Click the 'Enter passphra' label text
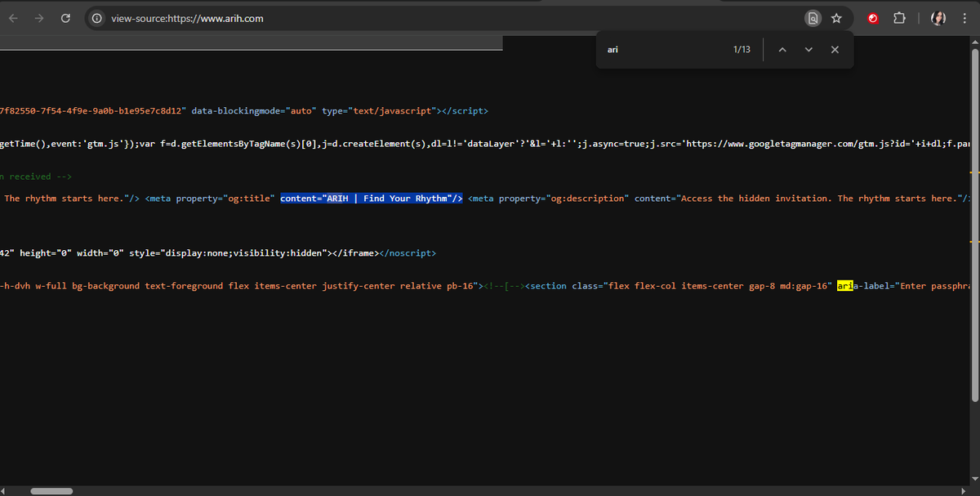The image size is (980, 496). [936, 286]
